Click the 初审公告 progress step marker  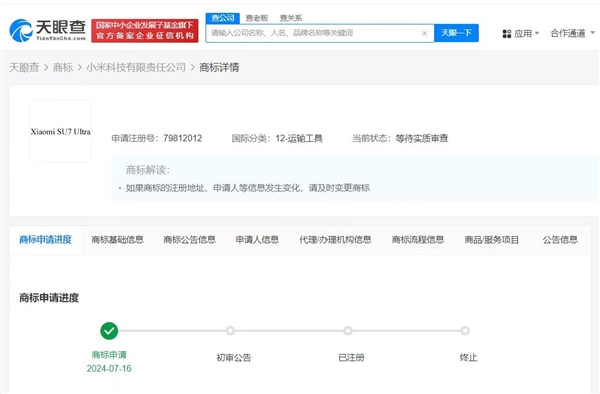(230, 331)
